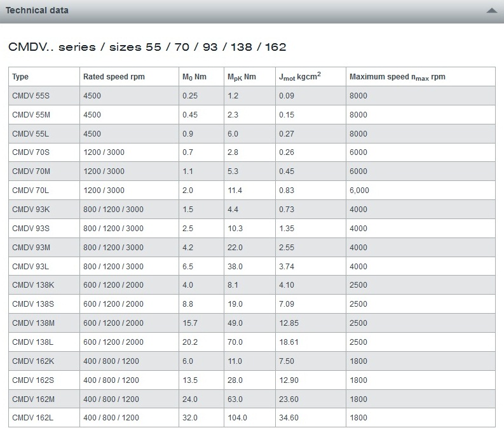Click the 6.5 M0 value for CMDV 93L
The height and width of the screenshot is (428, 504).
coord(187,266)
